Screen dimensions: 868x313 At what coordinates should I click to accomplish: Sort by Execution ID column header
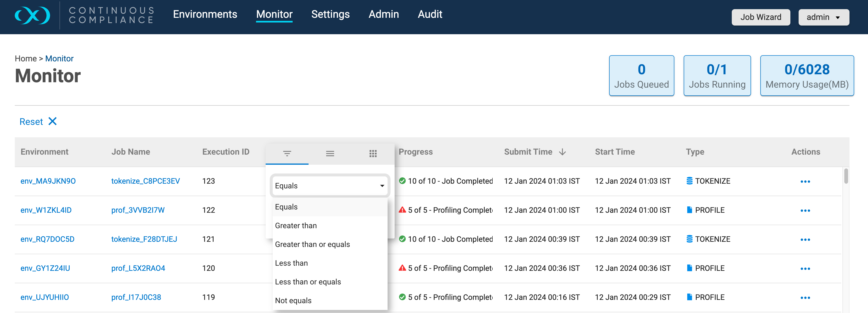pyautogui.click(x=226, y=152)
